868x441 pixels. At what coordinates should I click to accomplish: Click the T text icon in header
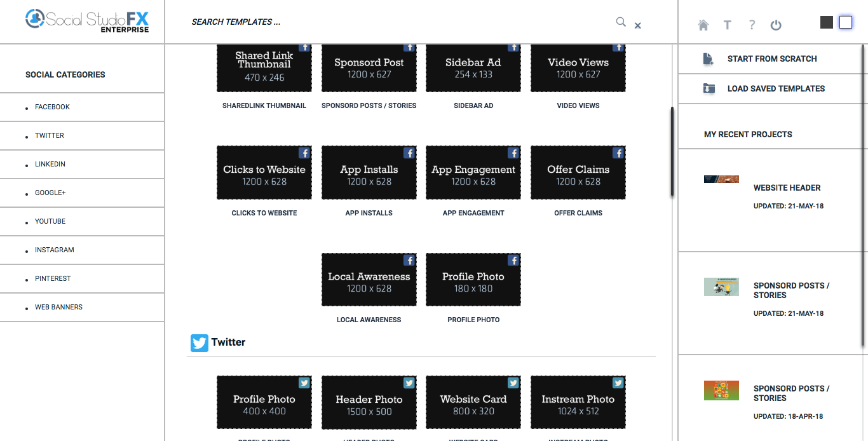pos(728,25)
